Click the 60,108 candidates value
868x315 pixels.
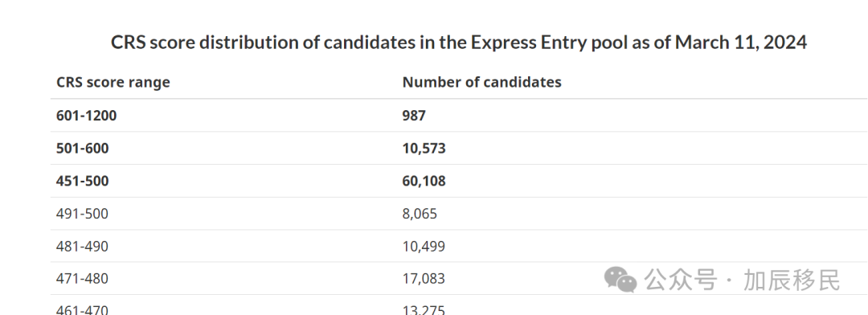pyautogui.click(x=424, y=181)
